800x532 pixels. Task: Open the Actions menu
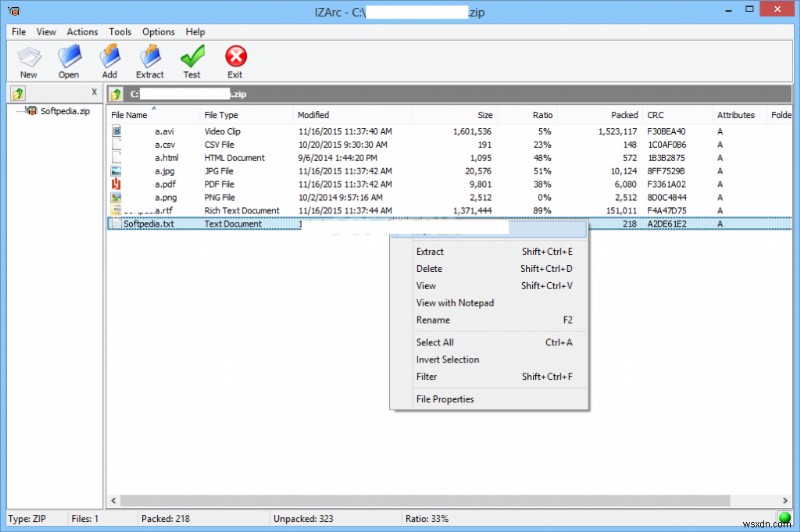click(x=82, y=32)
